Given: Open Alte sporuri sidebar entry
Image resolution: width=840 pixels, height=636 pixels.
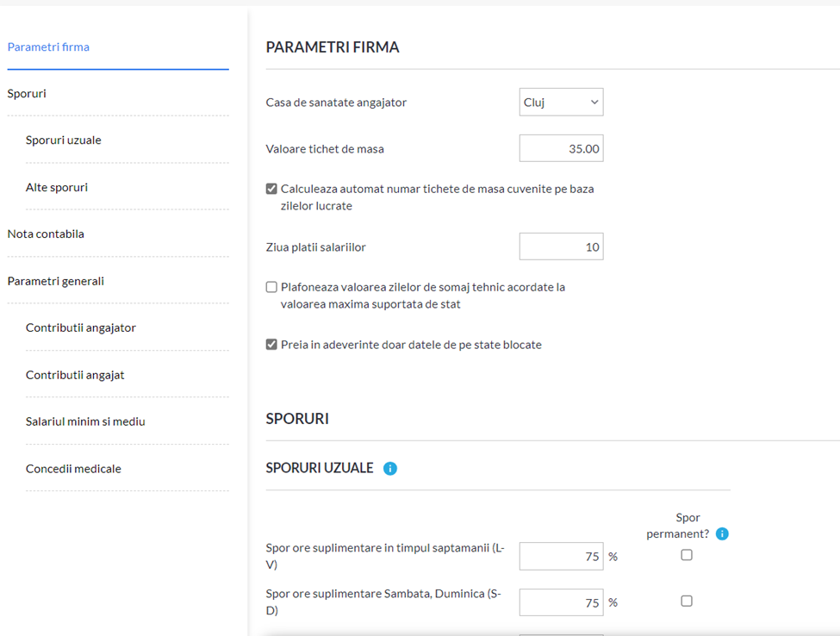Looking at the screenshot, I should coord(57,188).
